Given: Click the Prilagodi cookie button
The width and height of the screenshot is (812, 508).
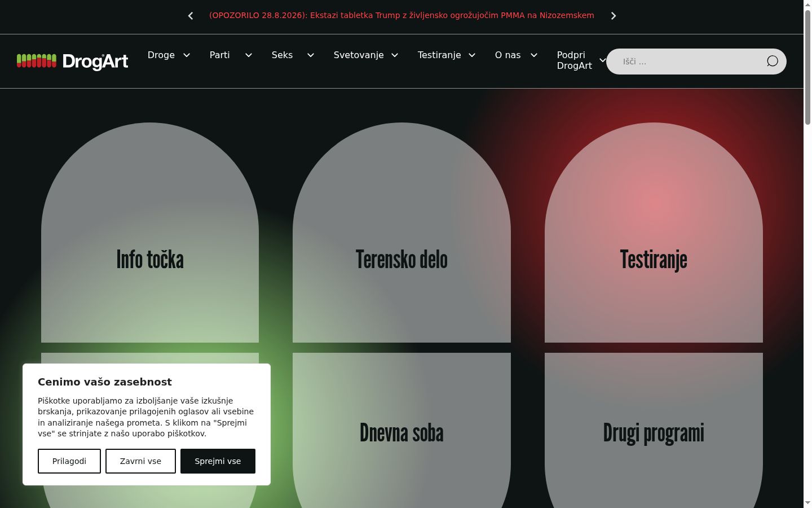Looking at the screenshot, I should [x=69, y=461].
